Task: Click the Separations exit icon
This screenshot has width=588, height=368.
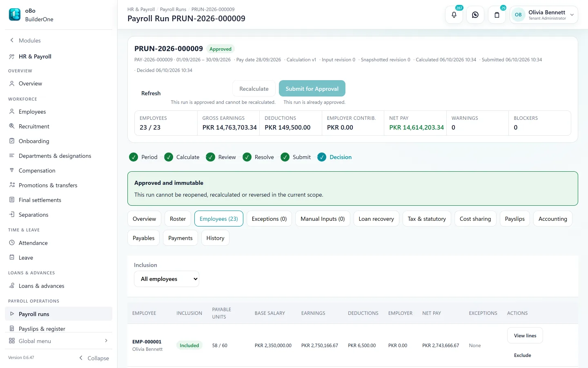Action: pyautogui.click(x=12, y=215)
